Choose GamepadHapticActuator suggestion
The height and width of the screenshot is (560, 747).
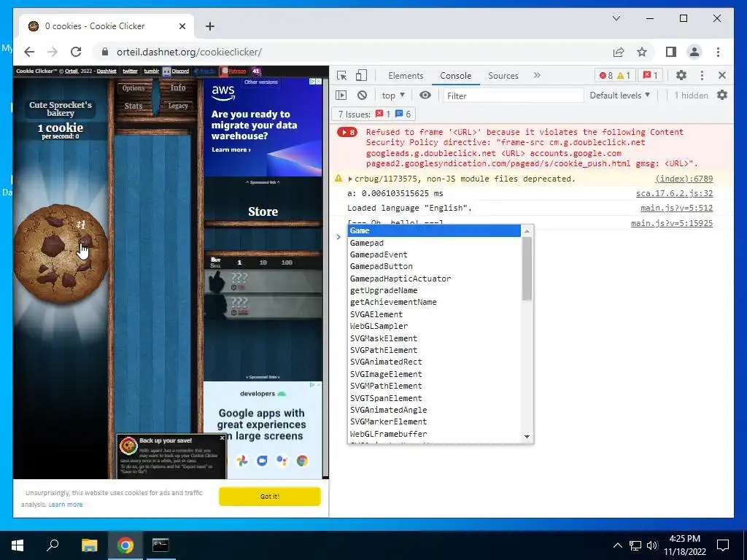[x=435, y=279]
